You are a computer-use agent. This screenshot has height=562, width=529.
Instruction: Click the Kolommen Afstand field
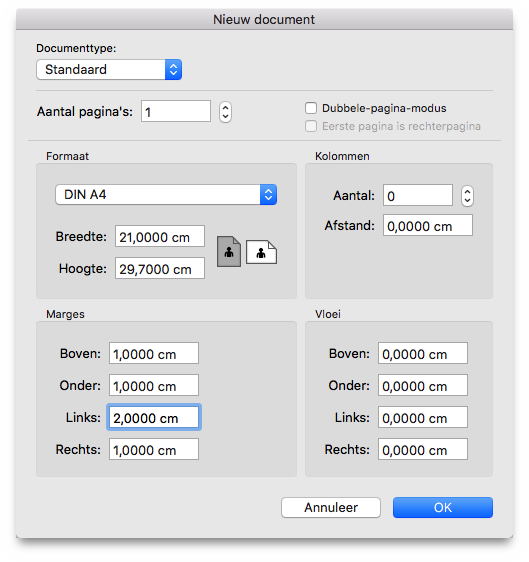(428, 225)
